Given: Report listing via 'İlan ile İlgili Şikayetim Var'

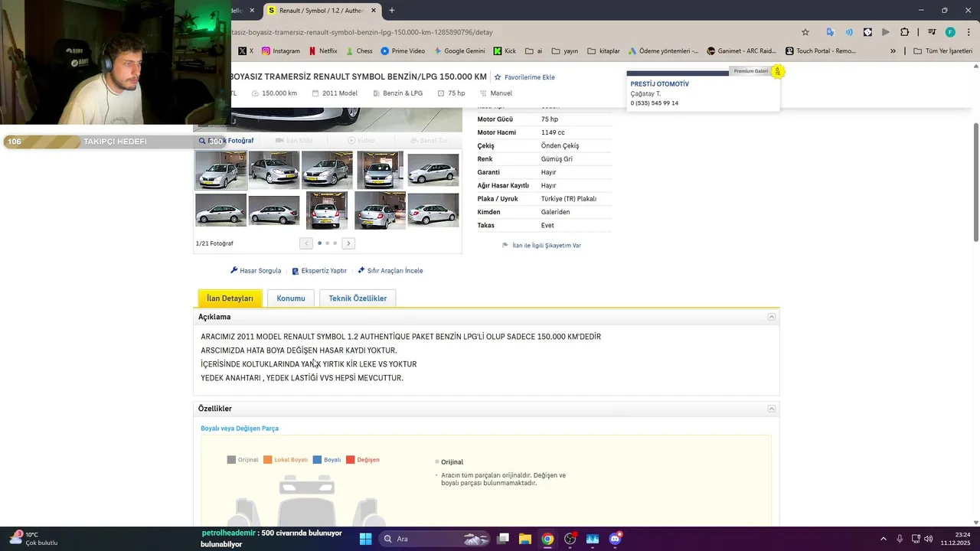Looking at the screenshot, I should point(541,246).
